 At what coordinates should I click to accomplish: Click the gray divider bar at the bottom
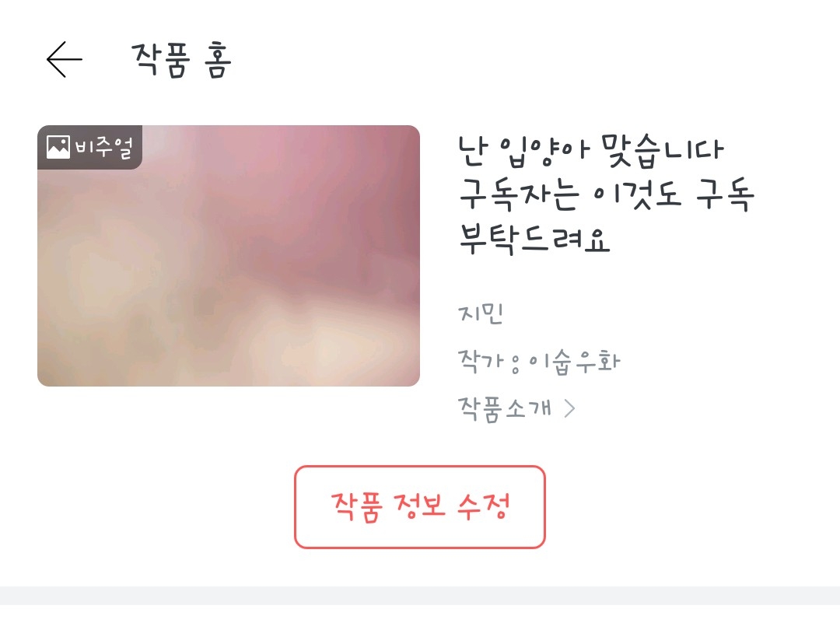pyautogui.click(x=420, y=596)
